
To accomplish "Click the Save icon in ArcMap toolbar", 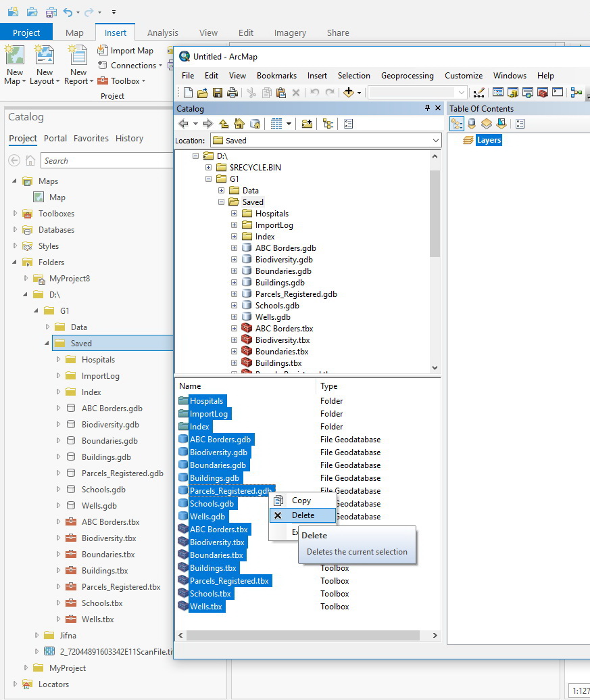I will 218,93.
